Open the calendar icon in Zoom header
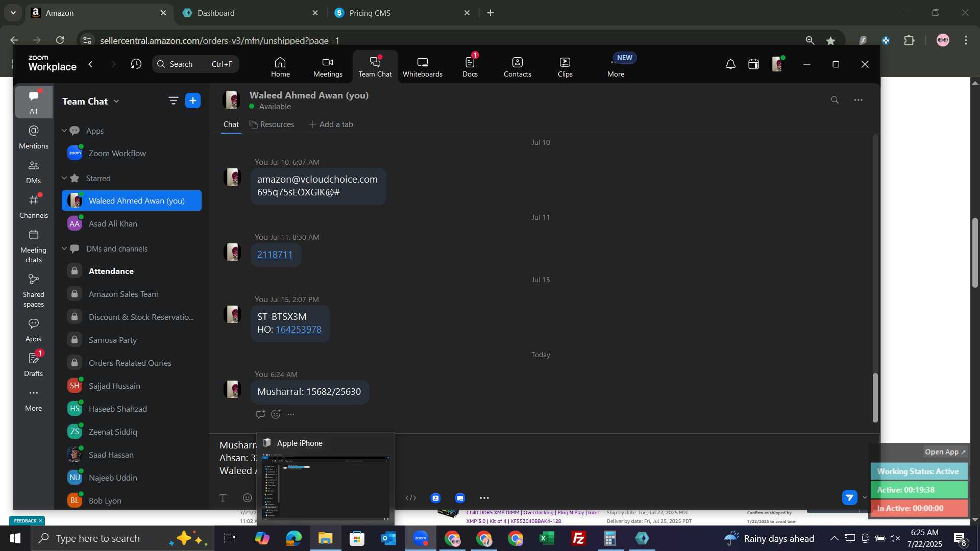Viewport: 980px width, 551px height. pyautogui.click(x=754, y=64)
